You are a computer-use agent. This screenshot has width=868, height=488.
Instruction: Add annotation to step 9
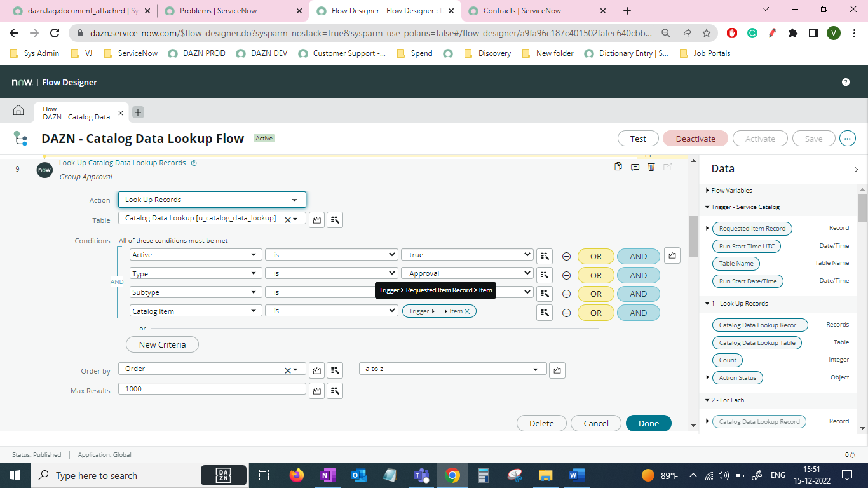[x=635, y=166]
